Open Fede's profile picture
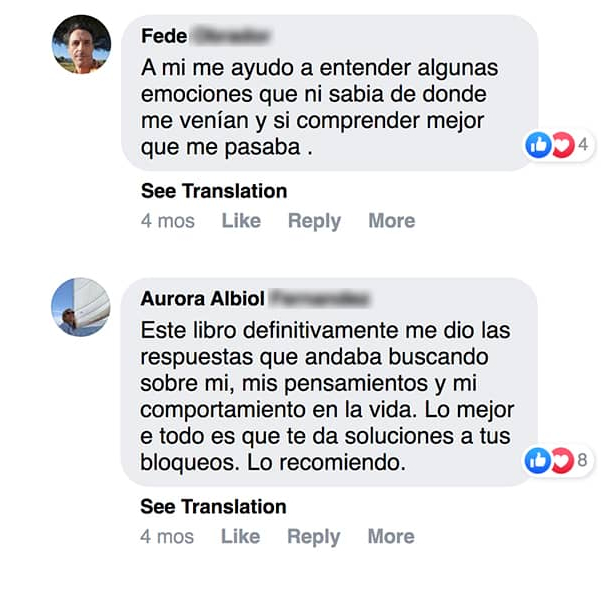Image resolution: width=609 pixels, height=611 pixels. click(x=81, y=45)
